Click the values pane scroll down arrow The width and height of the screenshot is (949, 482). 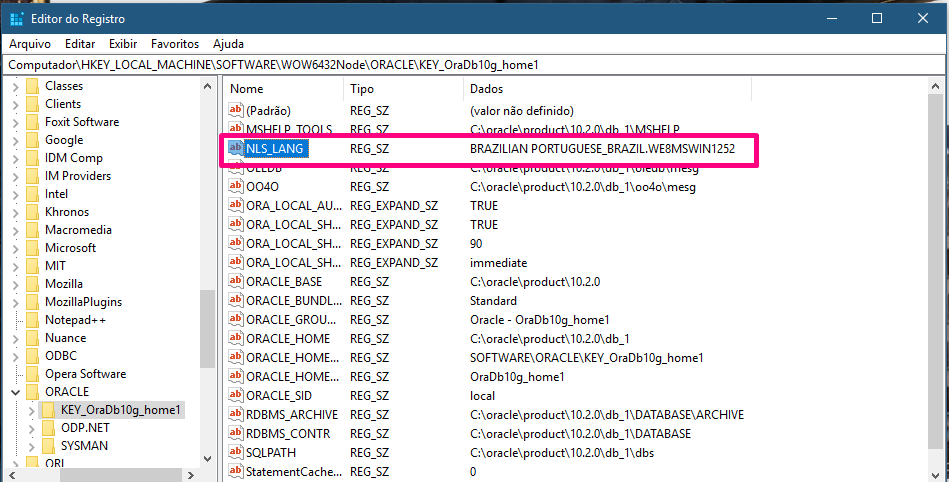tap(936, 474)
